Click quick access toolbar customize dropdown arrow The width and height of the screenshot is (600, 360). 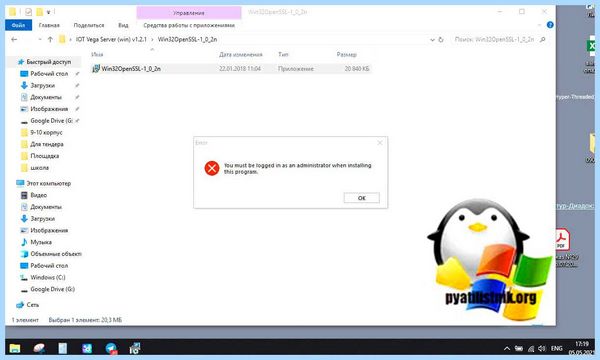49,12
